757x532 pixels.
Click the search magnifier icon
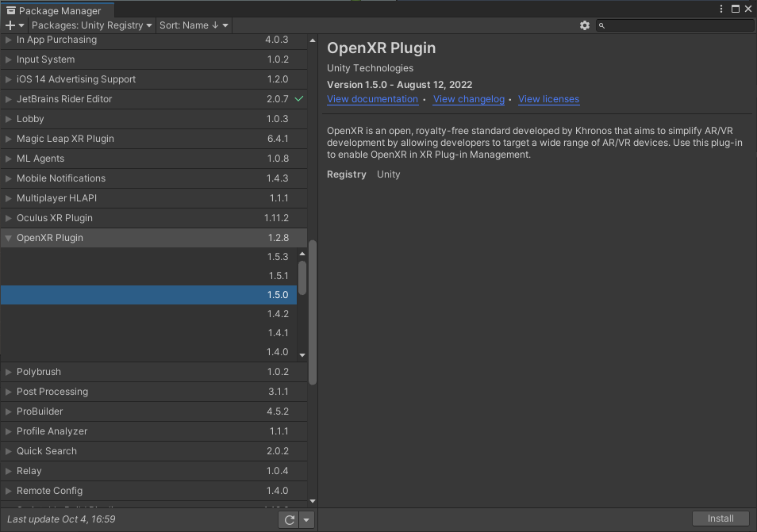(601, 25)
